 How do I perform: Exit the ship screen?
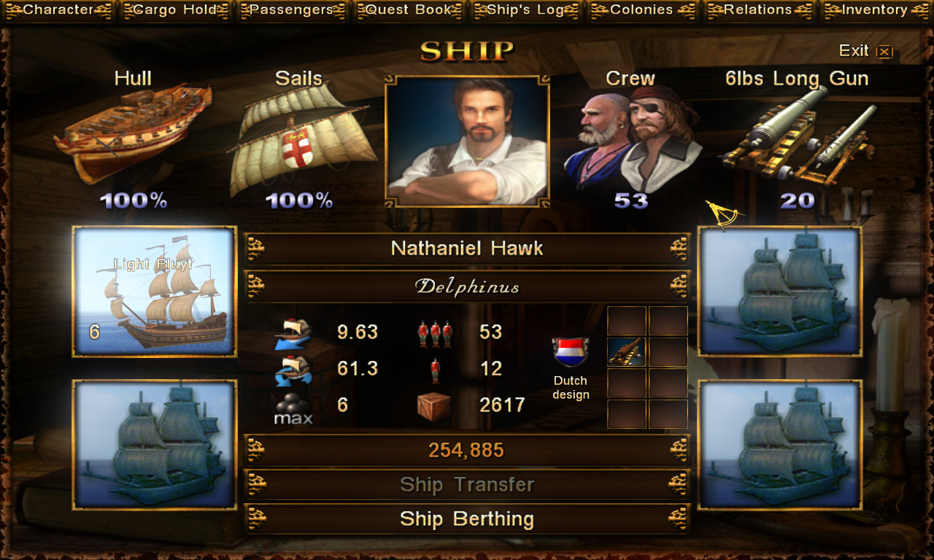[x=865, y=51]
